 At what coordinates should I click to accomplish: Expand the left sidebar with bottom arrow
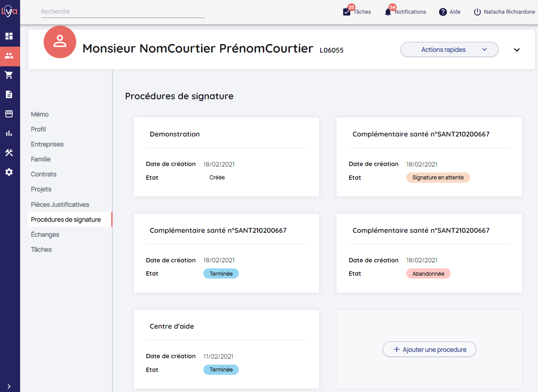click(9, 386)
